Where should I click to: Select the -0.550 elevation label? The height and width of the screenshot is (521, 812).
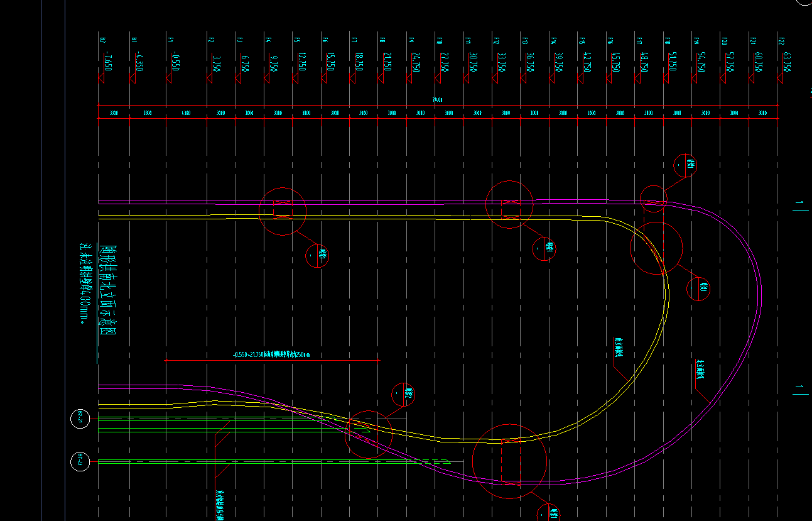click(175, 61)
